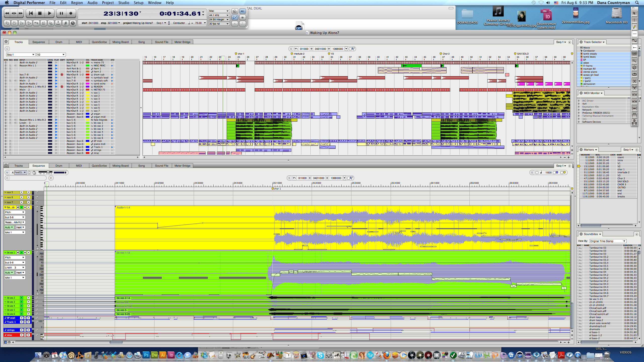Toggle the metronome click button
The width and height of the screenshot is (644, 362).
(234, 11)
